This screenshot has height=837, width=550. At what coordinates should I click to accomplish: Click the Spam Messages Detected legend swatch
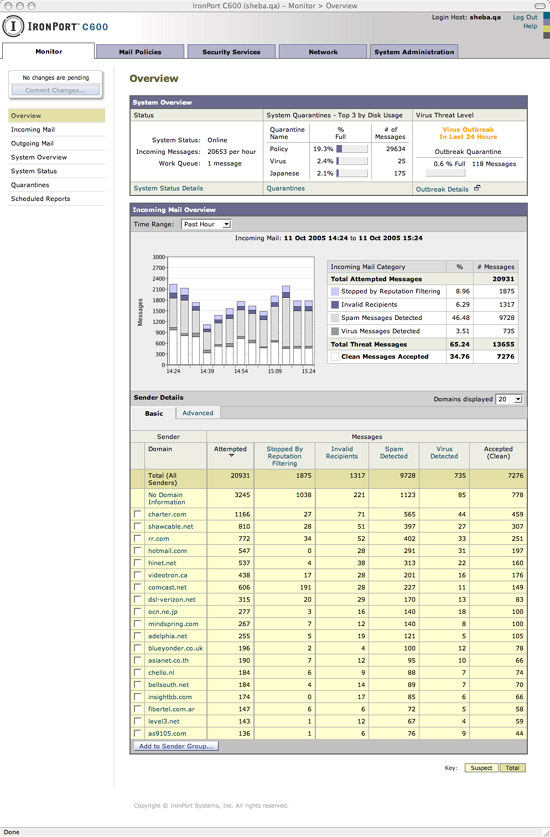click(x=335, y=318)
